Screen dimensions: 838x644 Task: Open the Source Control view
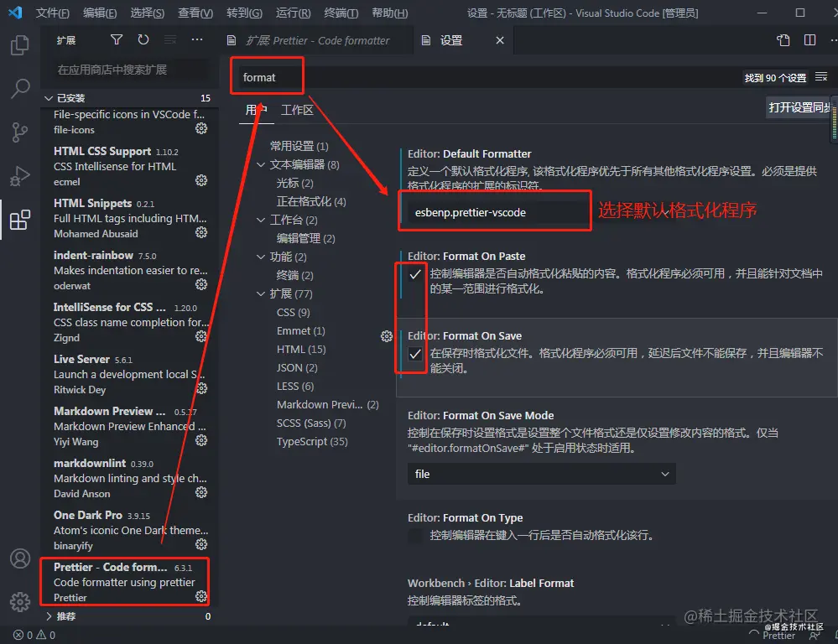point(20,132)
